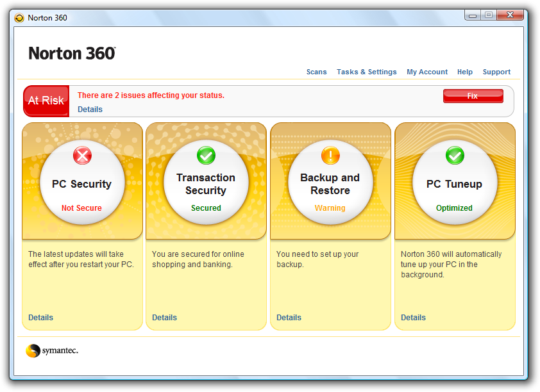Open Details under the At Risk message
Screen dimensions: 540x392
(x=90, y=110)
